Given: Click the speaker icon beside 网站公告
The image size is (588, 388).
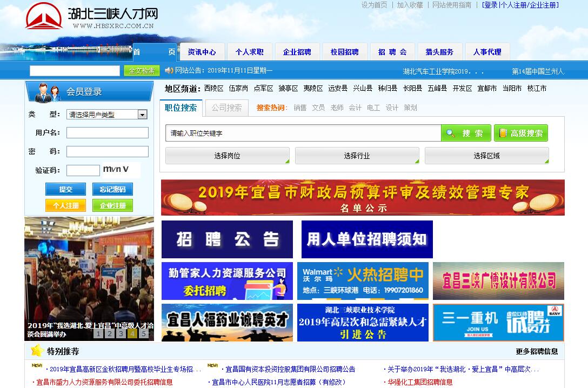Looking at the screenshot, I should point(169,70).
